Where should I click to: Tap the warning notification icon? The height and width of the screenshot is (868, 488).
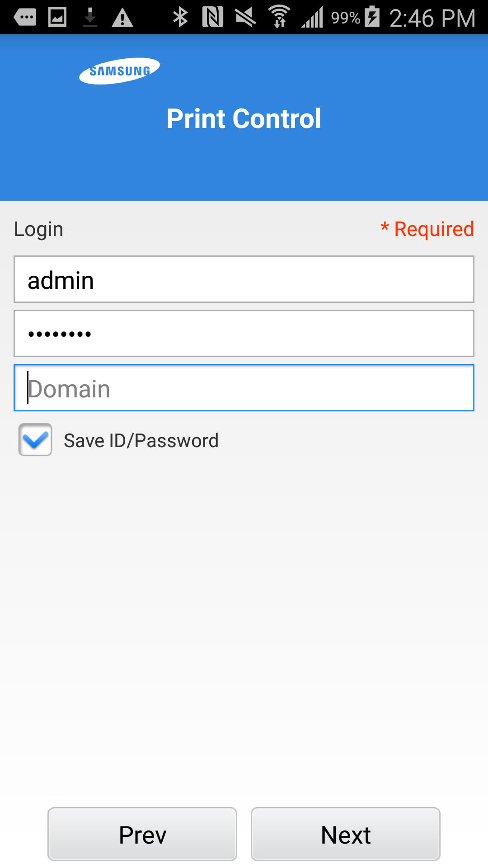coord(123,16)
